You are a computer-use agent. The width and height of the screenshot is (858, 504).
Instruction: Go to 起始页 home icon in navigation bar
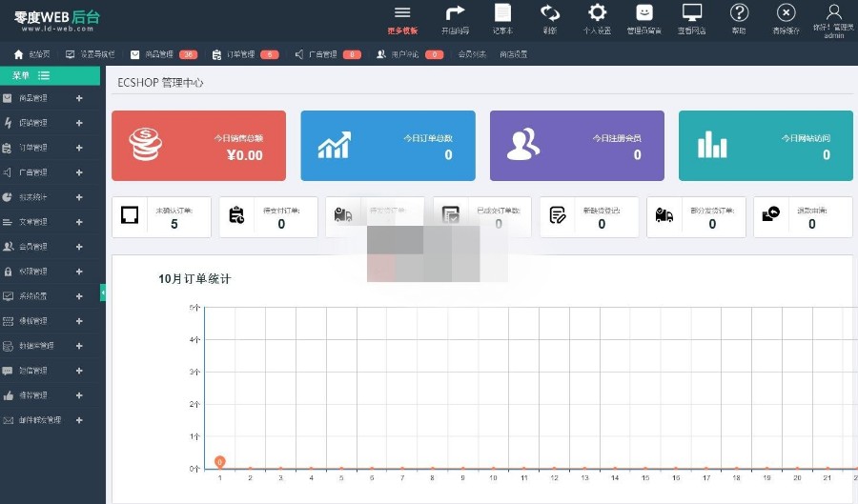[19, 54]
